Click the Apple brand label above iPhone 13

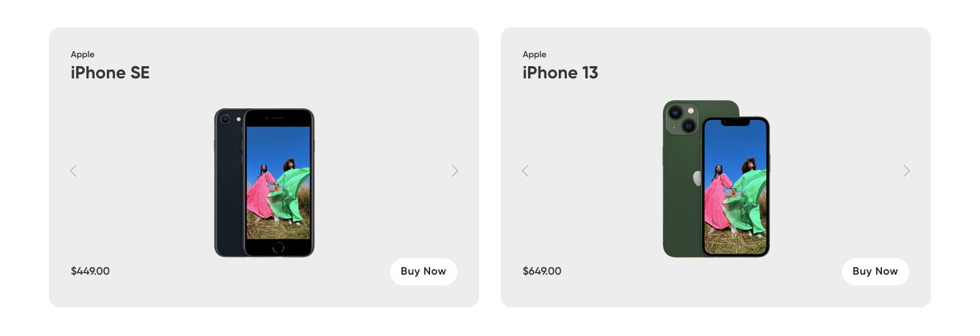coord(534,55)
